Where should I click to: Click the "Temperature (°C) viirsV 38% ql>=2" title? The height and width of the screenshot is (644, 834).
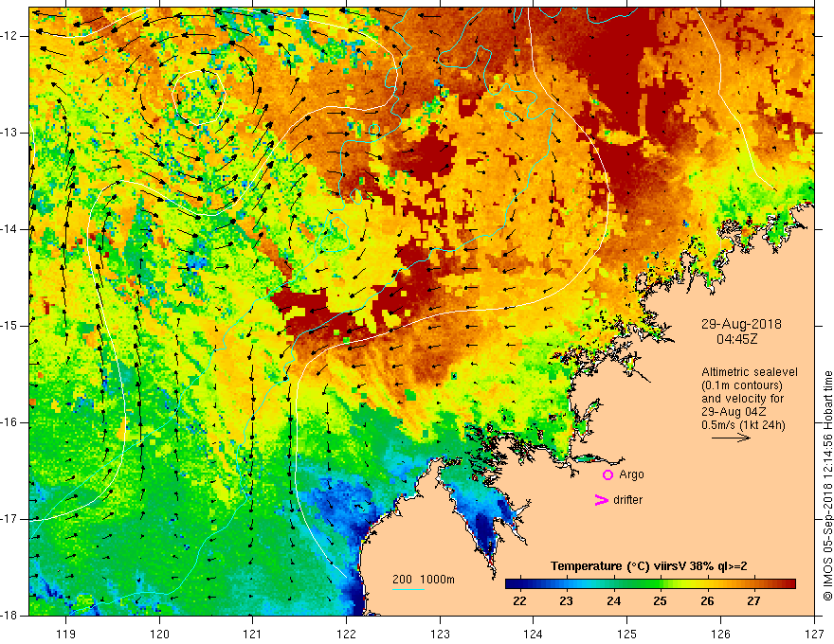pyautogui.click(x=648, y=566)
